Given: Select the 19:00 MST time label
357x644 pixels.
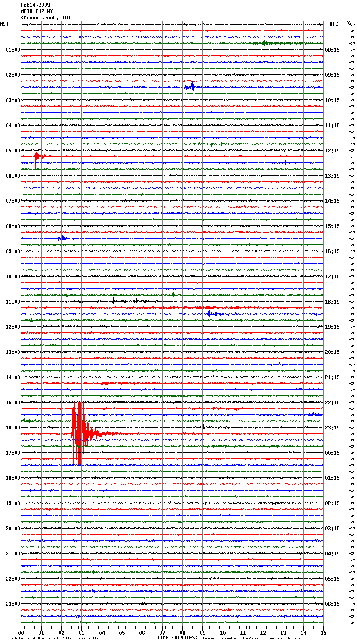Looking at the screenshot, I should click(13, 503).
